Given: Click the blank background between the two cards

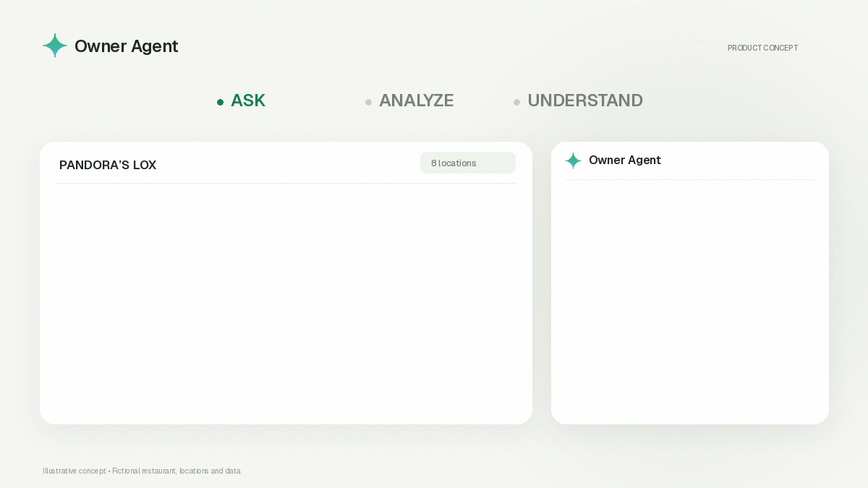Looking at the screenshot, I should tap(542, 283).
